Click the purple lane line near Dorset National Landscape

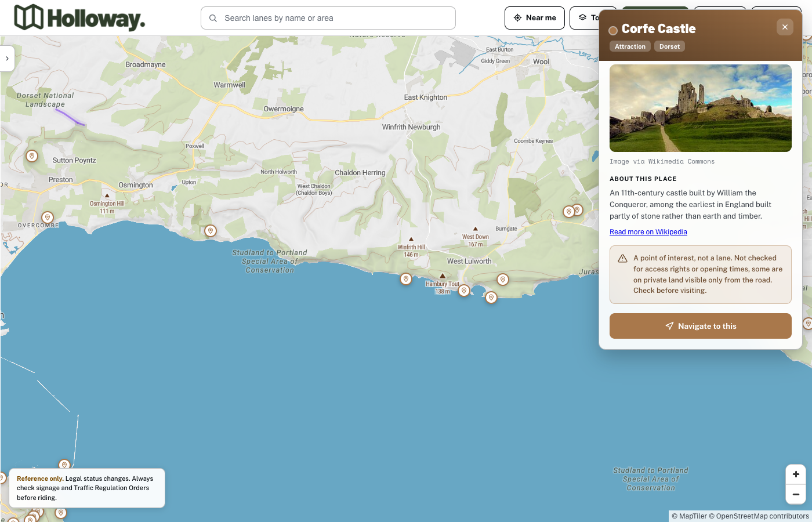pos(70,117)
